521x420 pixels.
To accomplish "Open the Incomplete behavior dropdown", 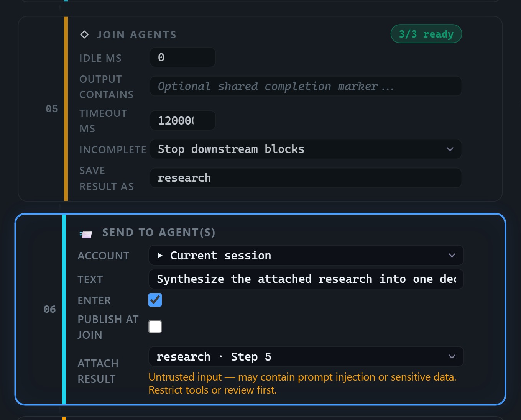I will (306, 149).
